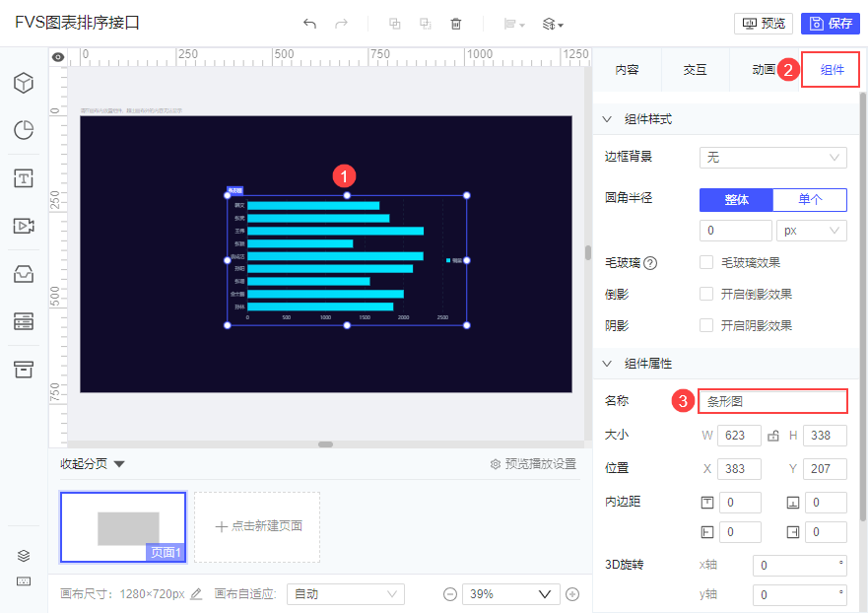Click the 名称 field containing 条形图
868x613 pixels.
coord(772,401)
